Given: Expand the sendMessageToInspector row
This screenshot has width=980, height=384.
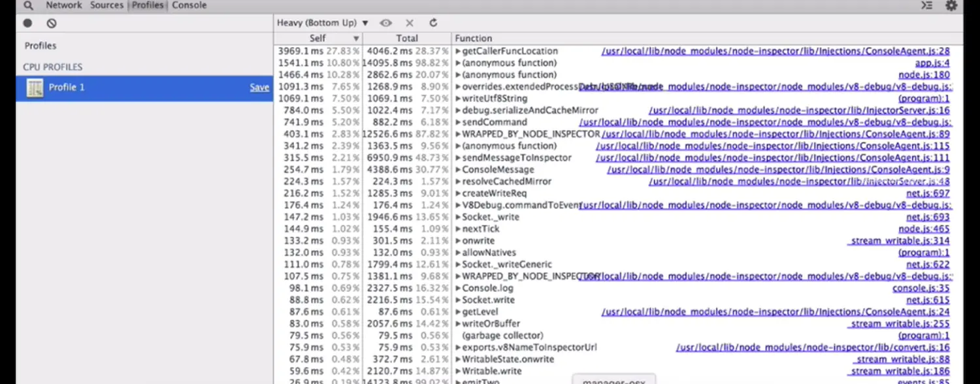Looking at the screenshot, I should click(x=459, y=158).
